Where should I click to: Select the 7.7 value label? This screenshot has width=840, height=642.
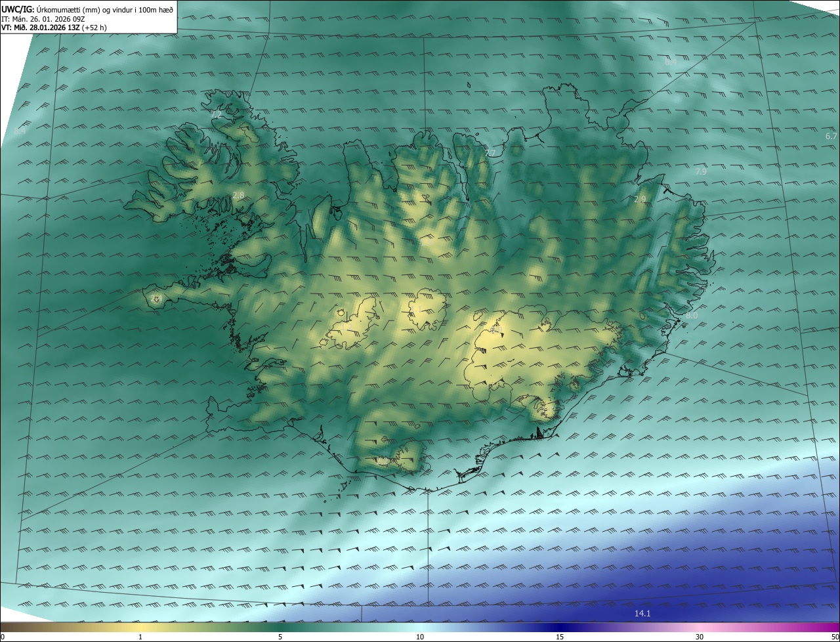pos(490,153)
